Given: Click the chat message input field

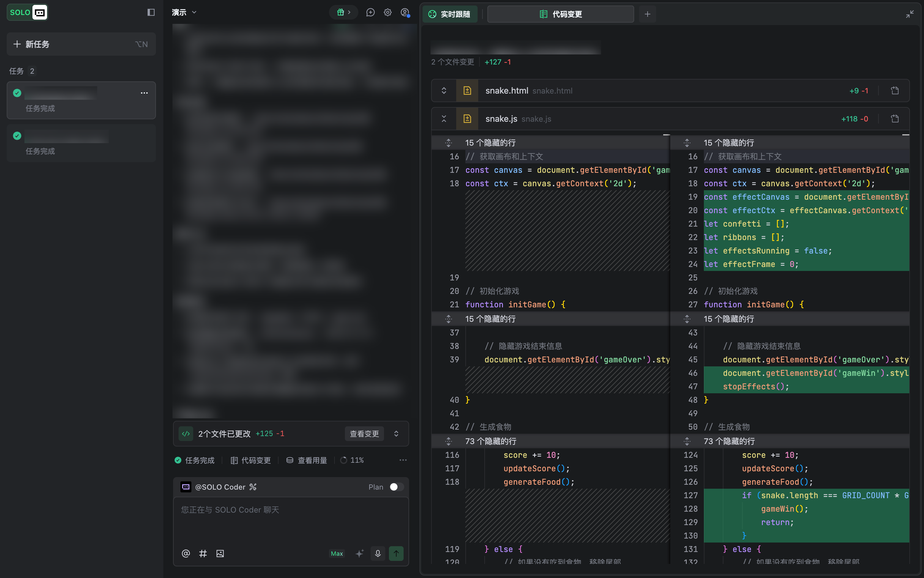Looking at the screenshot, I should (x=290, y=520).
